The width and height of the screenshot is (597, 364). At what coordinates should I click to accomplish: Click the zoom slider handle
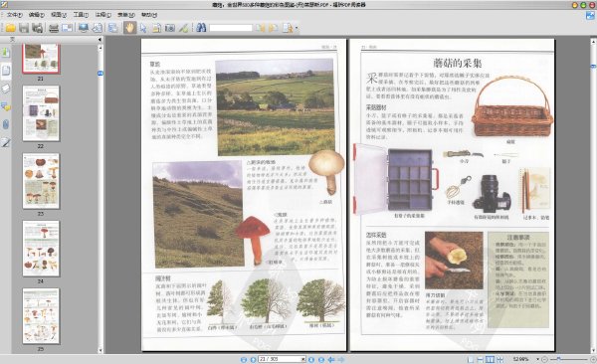tap(558, 359)
